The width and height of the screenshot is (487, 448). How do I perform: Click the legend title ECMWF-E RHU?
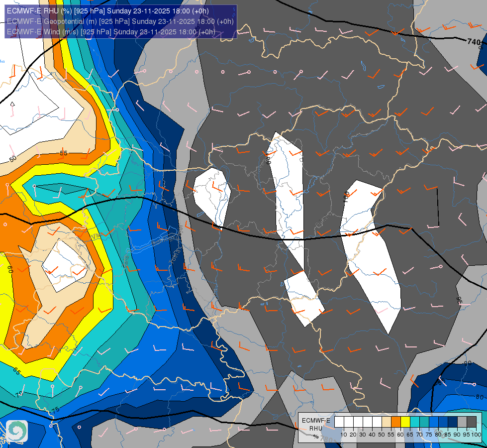316,425
